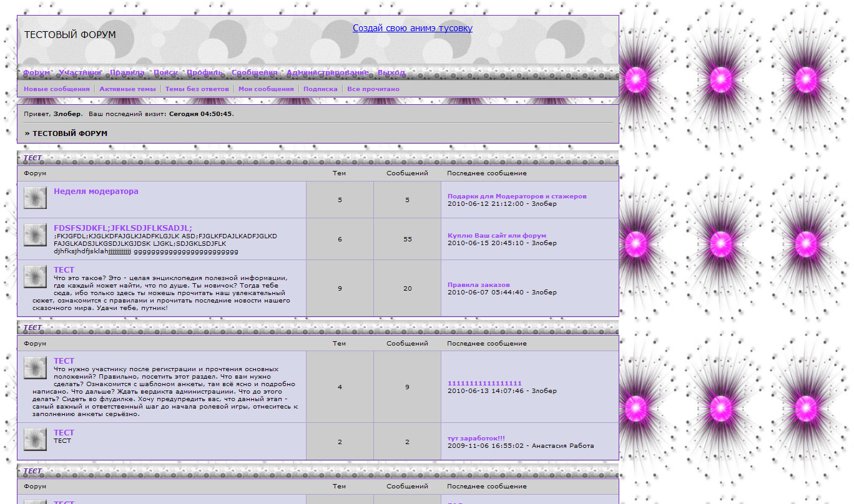
Task: Open Сообщения in the navigation bar
Action: tap(255, 72)
